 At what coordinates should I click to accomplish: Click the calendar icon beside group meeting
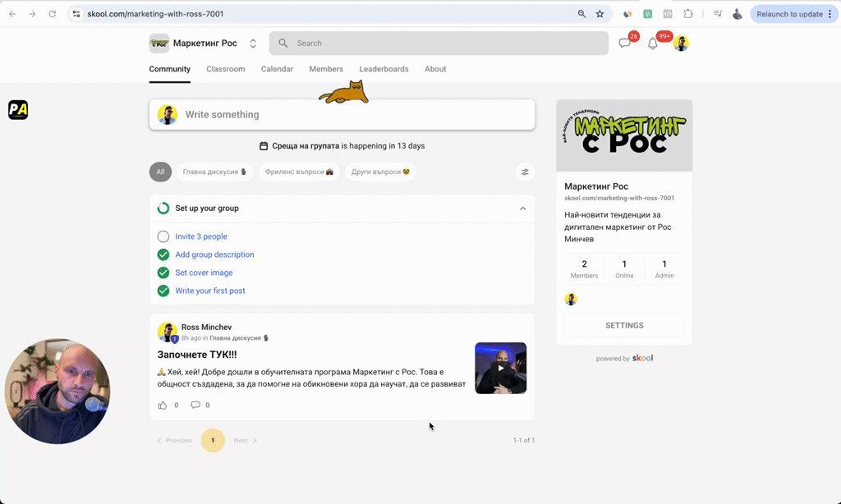click(264, 146)
